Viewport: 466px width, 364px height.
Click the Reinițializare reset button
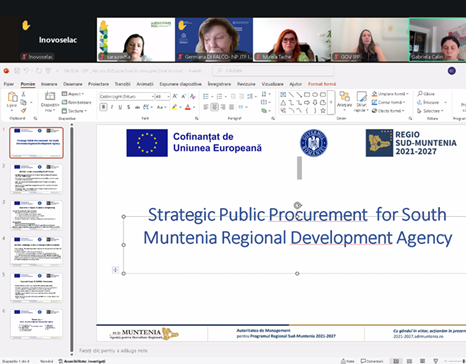click(77, 102)
